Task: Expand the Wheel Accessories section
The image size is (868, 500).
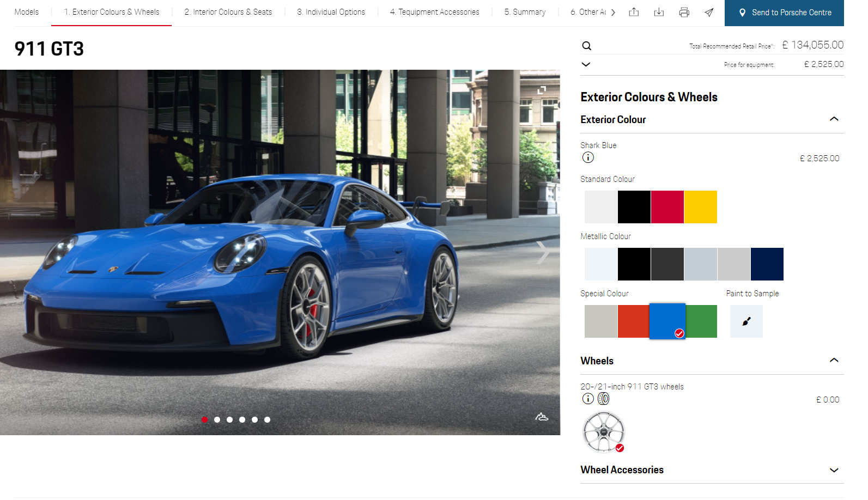Action: (x=834, y=470)
